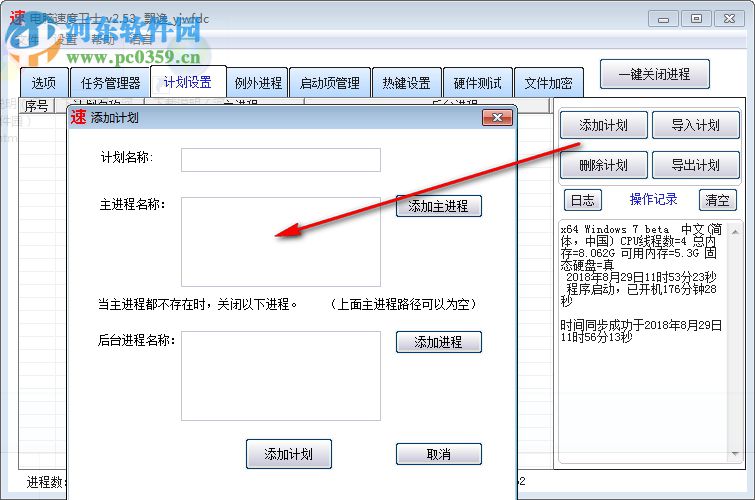
Task: Close the main application window
Action: pos(729,19)
